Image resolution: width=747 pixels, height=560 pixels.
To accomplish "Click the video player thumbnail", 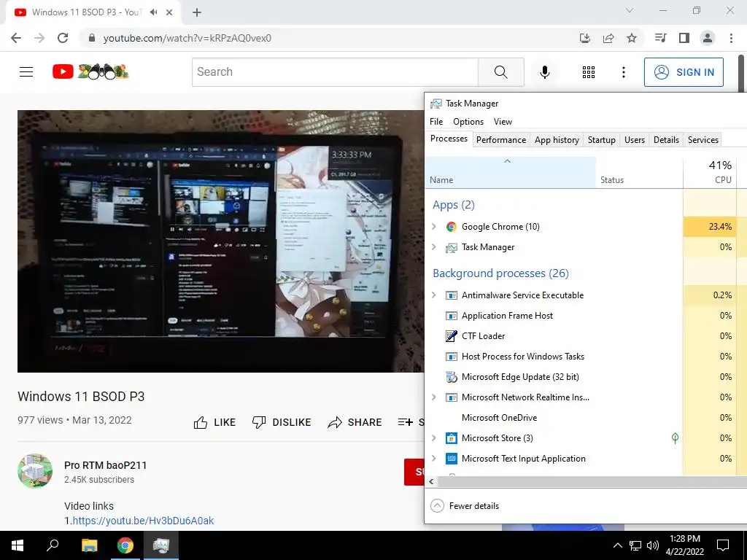I will pyautogui.click(x=220, y=241).
